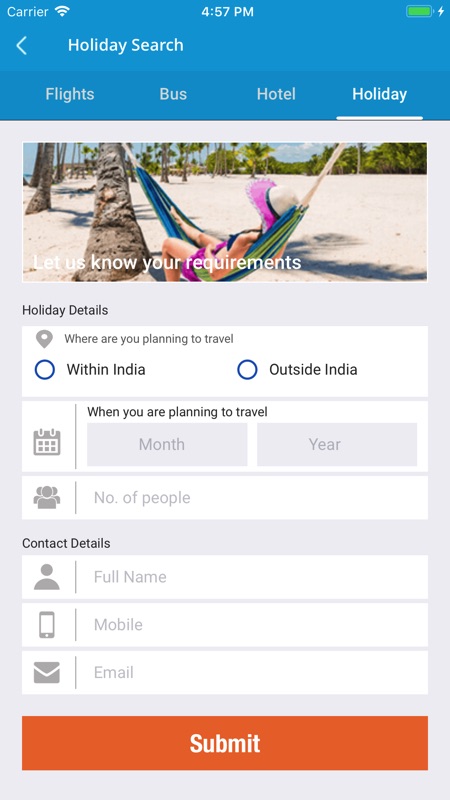Click the mobile phone icon
450x800 pixels.
pyautogui.click(x=47, y=624)
